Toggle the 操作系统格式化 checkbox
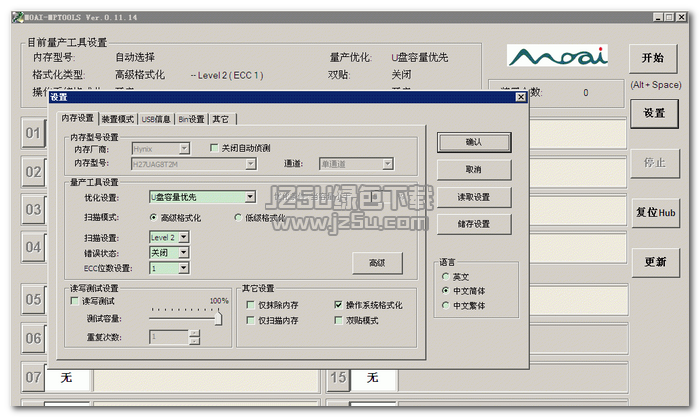700x417 pixels. click(x=338, y=305)
